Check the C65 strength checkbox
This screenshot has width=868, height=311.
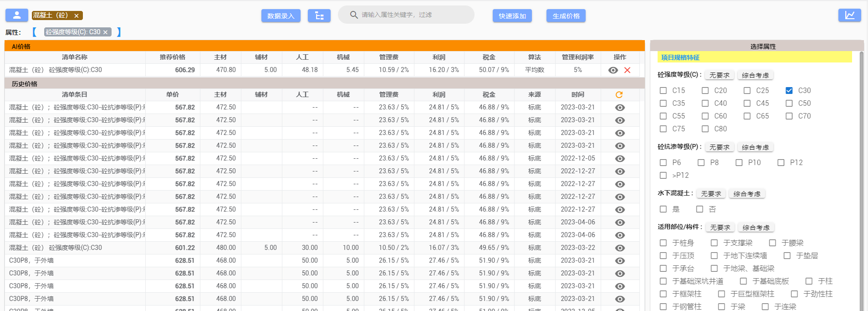click(x=747, y=116)
